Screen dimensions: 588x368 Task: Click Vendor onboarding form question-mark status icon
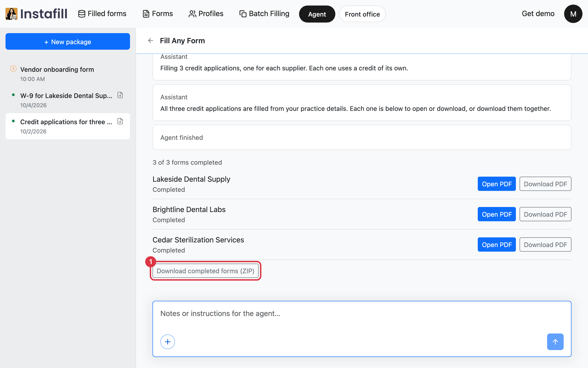(x=13, y=69)
